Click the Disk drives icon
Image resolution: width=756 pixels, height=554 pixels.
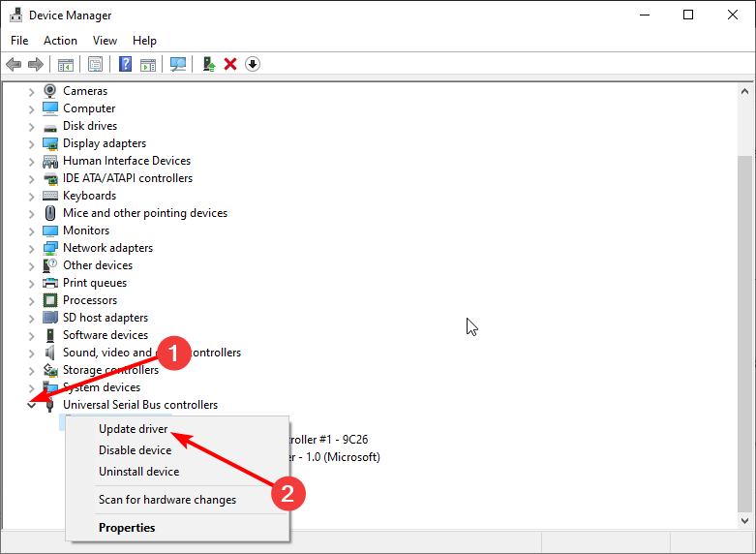(x=50, y=128)
